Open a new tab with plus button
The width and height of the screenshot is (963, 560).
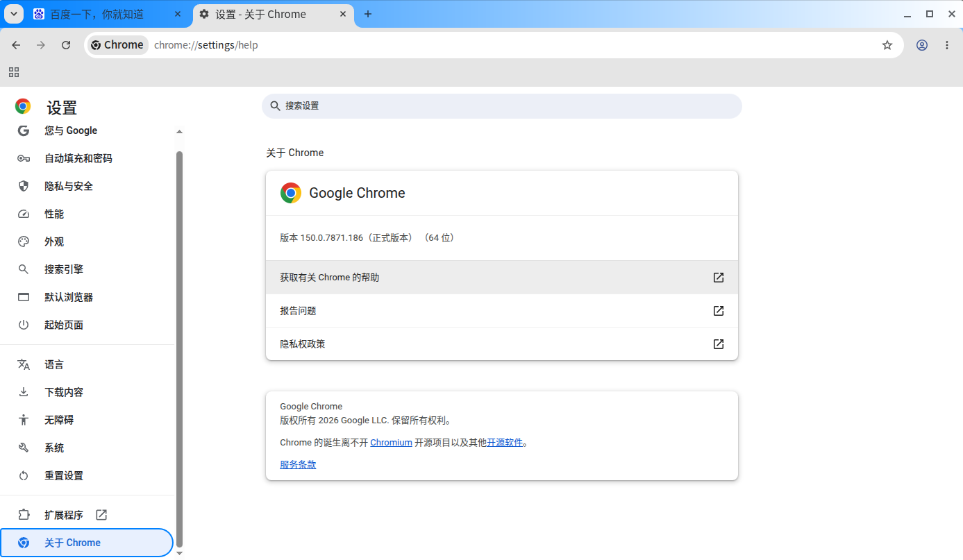(x=368, y=14)
